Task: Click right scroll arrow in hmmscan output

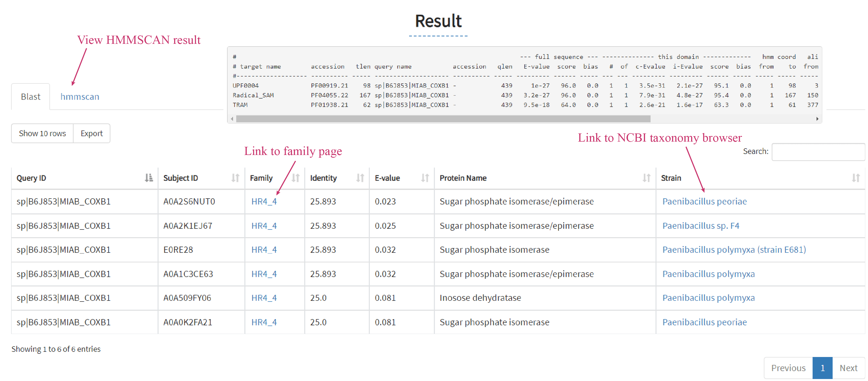Action: coord(817,119)
